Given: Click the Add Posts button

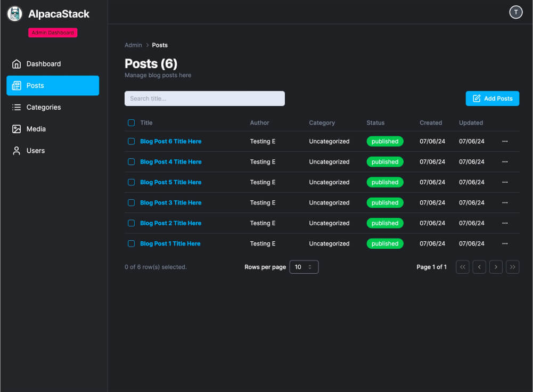Looking at the screenshot, I should click(492, 98).
